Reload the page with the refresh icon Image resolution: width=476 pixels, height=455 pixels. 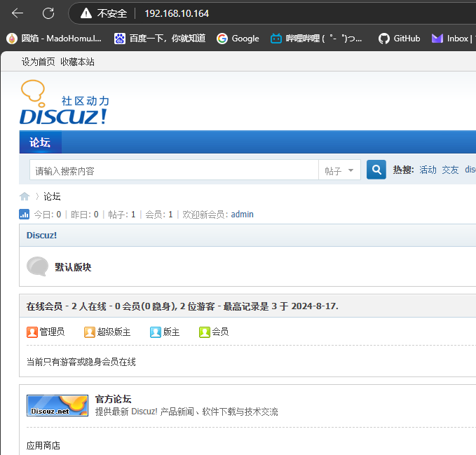click(48, 13)
